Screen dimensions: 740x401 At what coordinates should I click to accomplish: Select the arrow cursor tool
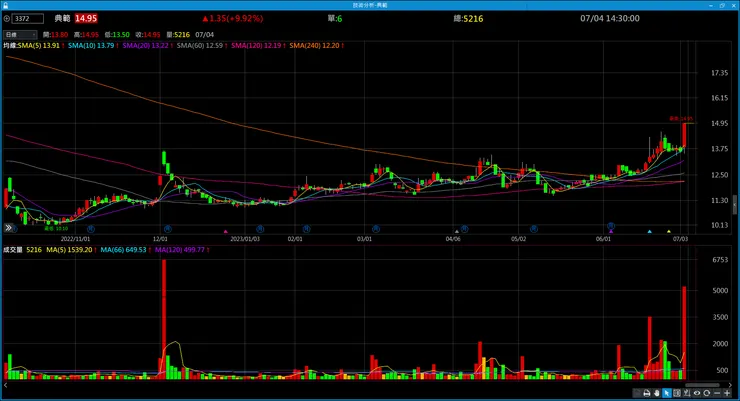click(x=666, y=393)
